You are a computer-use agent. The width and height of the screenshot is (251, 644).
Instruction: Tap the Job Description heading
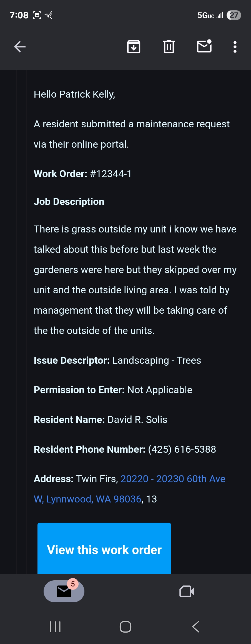pos(69,202)
